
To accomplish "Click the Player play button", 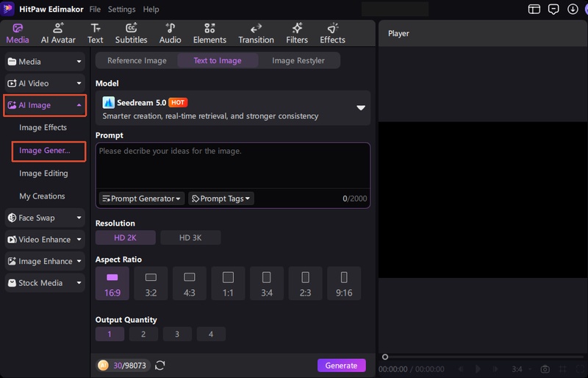I will [x=478, y=369].
